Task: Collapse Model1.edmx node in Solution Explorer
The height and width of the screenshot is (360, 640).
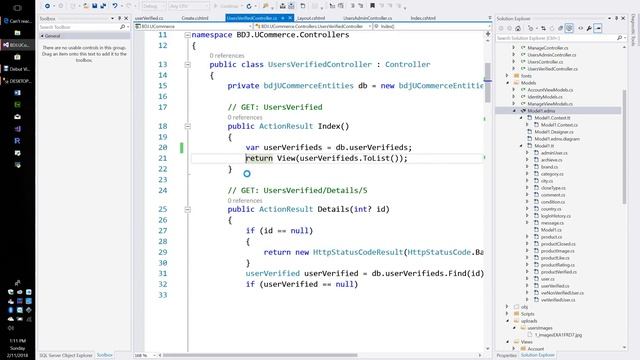Action: click(x=514, y=111)
